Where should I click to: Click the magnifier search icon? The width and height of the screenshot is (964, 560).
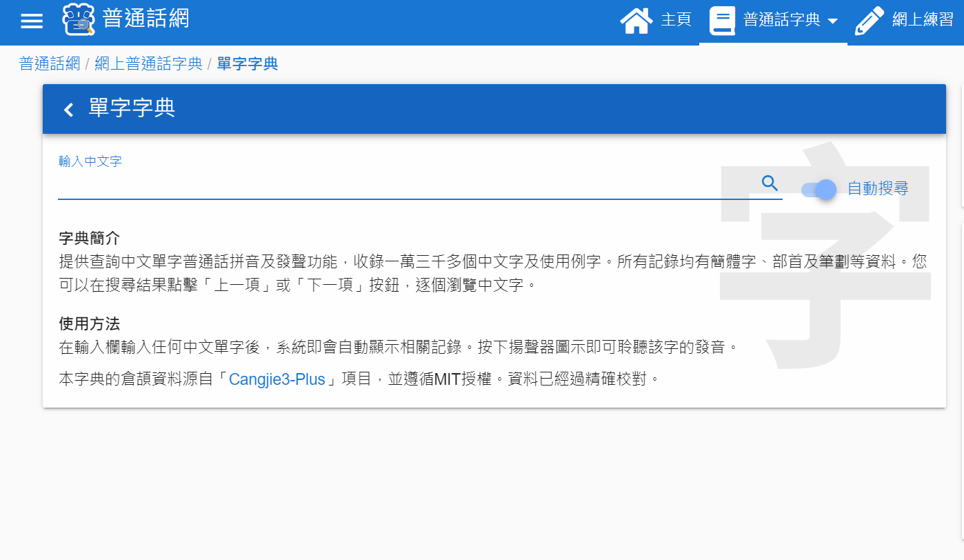tap(770, 183)
